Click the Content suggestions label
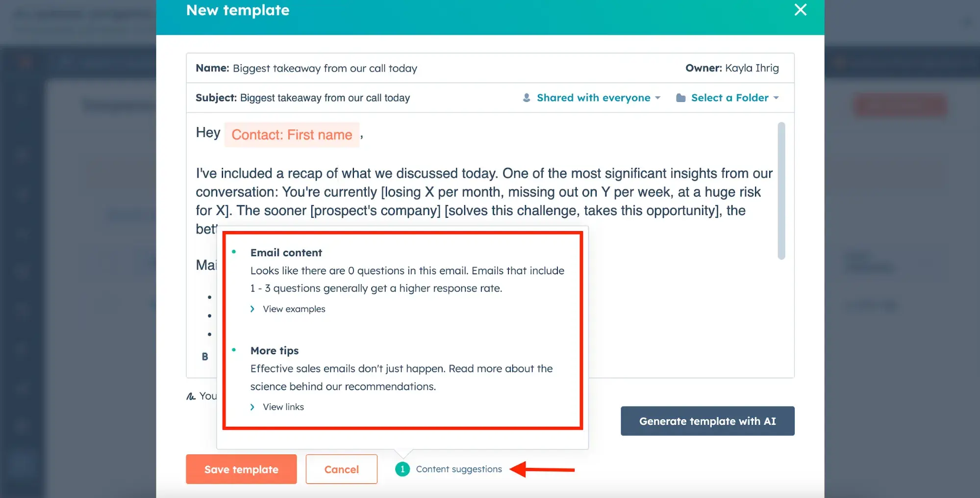Screen dimensions: 980x498 (459, 470)
